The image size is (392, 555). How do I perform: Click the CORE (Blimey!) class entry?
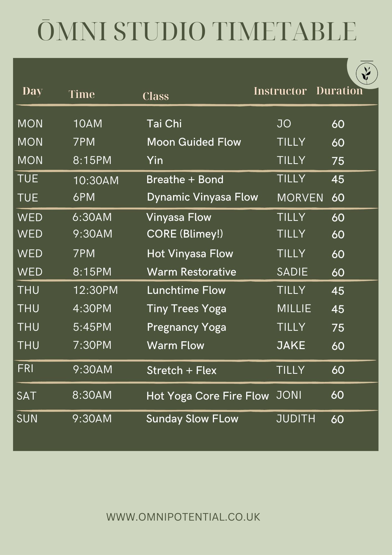pos(185,234)
